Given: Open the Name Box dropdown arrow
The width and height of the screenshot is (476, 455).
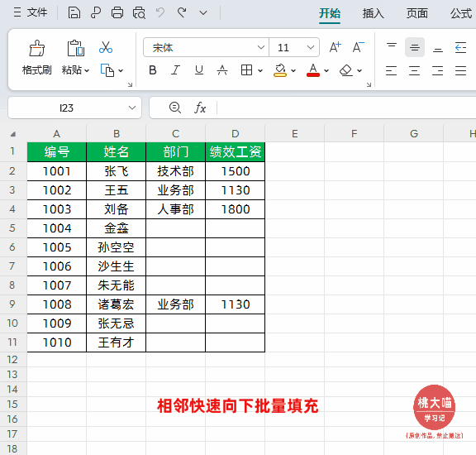Looking at the screenshot, I should point(132,108).
